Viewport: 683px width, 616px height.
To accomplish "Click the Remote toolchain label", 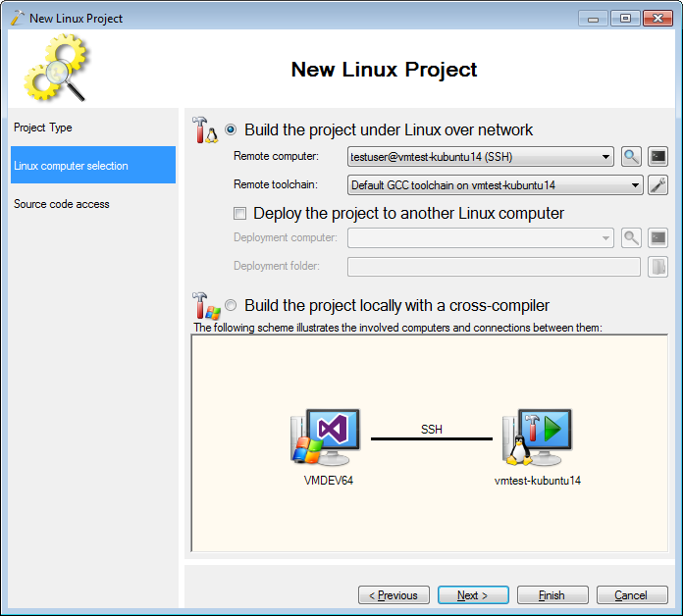I will pos(276,184).
